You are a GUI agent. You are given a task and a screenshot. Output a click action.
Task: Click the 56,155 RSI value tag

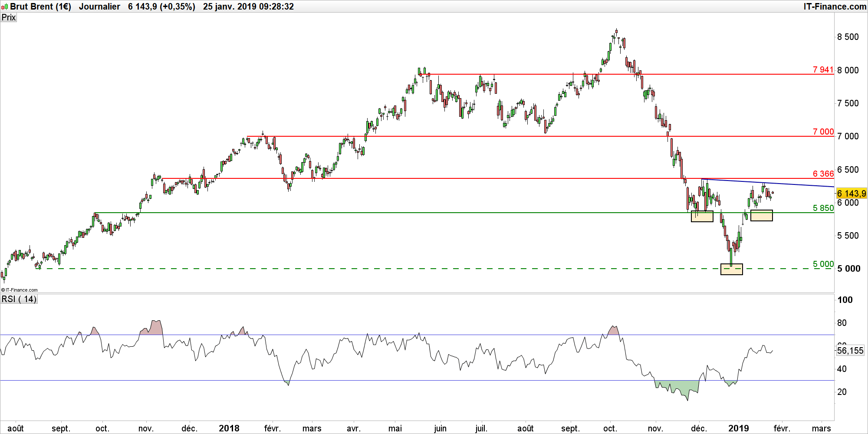pyautogui.click(x=850, y=351)
